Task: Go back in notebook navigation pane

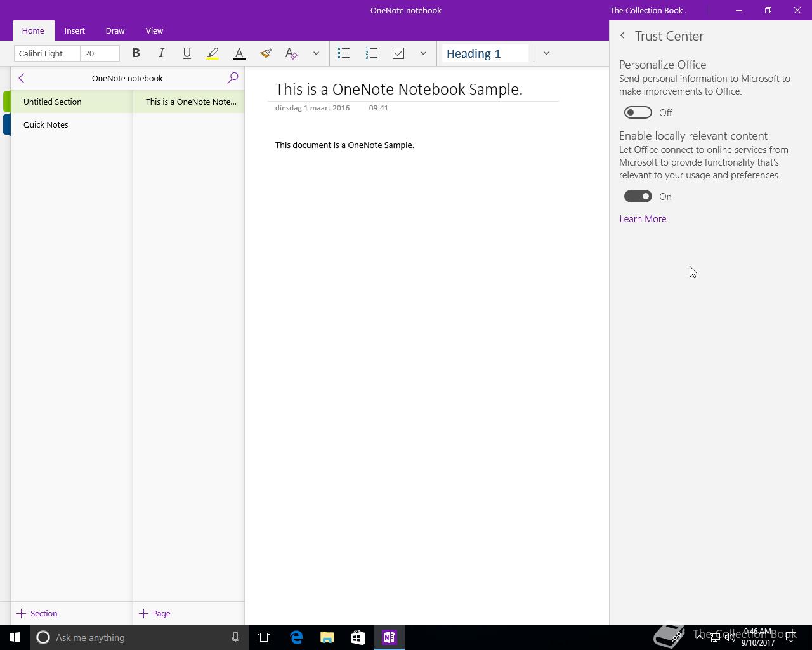Action: coord(22,78)
